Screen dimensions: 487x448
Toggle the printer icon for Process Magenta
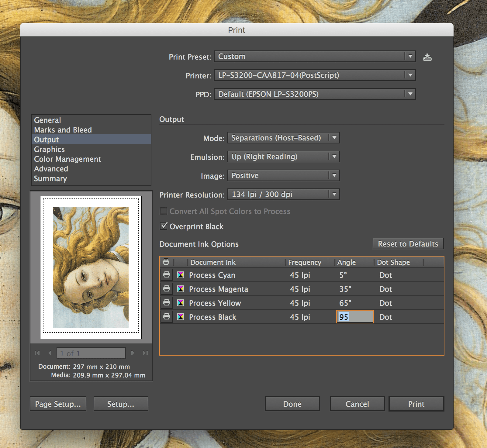point(167,289)
